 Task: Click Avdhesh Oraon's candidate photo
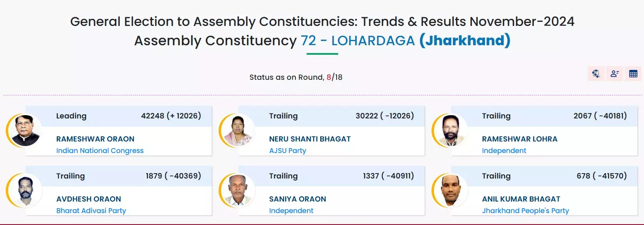click(x=25, y=191)
